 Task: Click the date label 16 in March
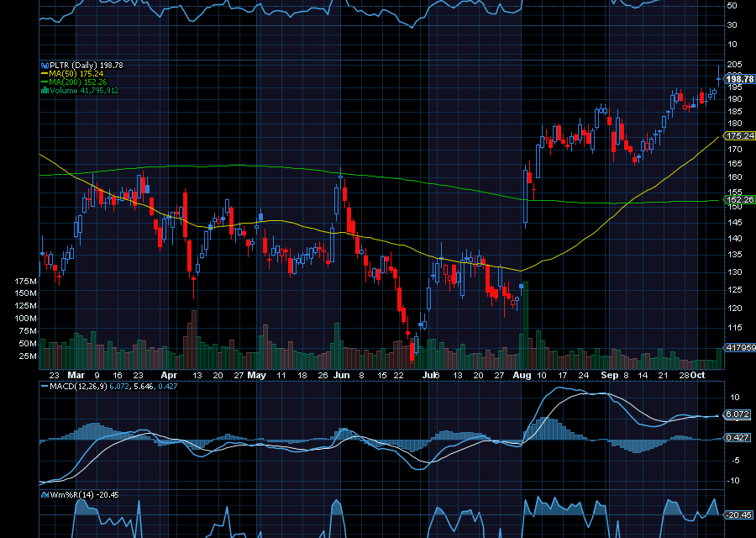coord(117,376)
